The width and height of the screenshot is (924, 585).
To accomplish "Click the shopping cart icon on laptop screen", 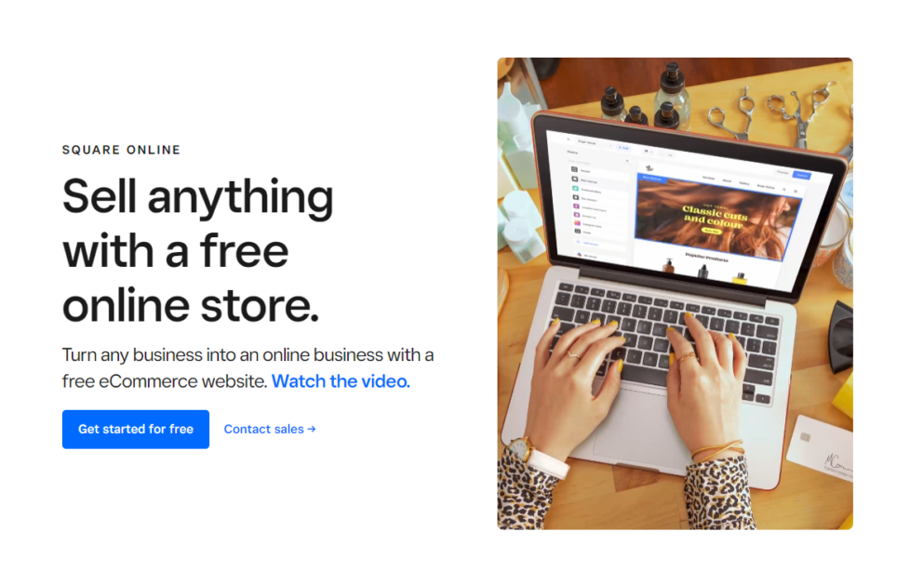I will point(796,191).
